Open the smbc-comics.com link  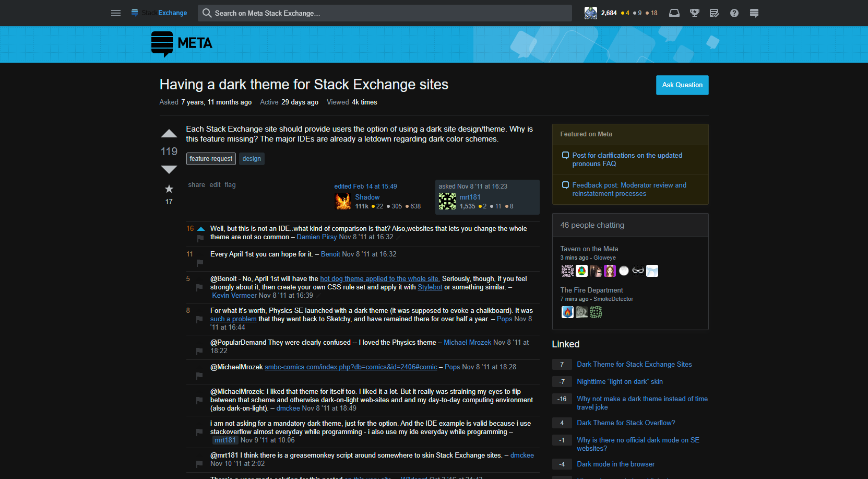point(351,367)
